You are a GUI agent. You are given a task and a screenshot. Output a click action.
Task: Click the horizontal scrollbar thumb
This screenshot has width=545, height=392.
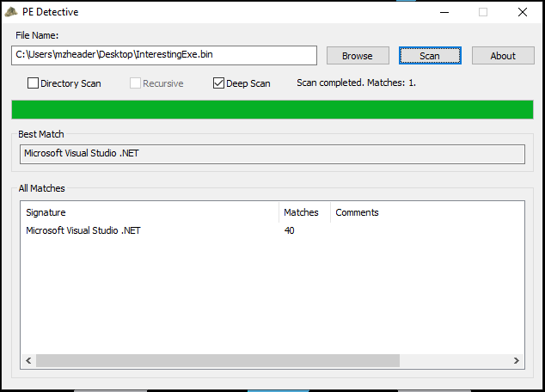coord(218,360)
